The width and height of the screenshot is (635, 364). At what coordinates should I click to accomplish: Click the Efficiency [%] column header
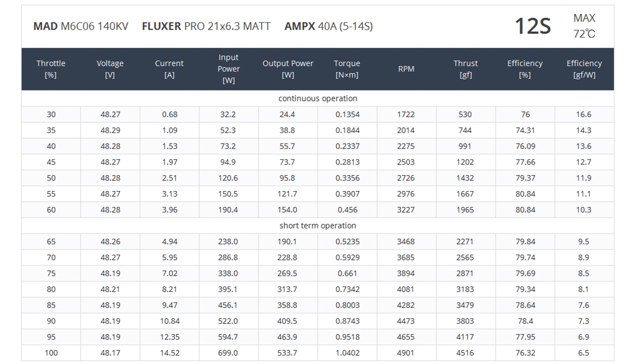(x=525, y=69)
